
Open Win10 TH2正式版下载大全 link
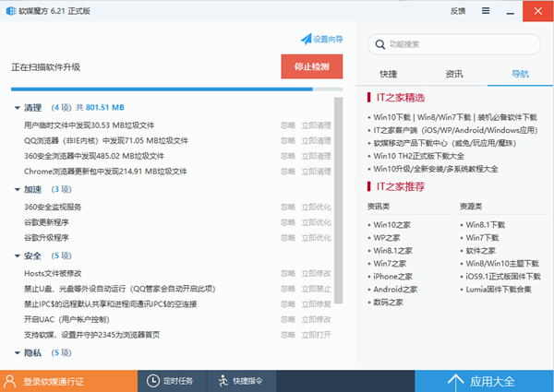pos(418,156)
